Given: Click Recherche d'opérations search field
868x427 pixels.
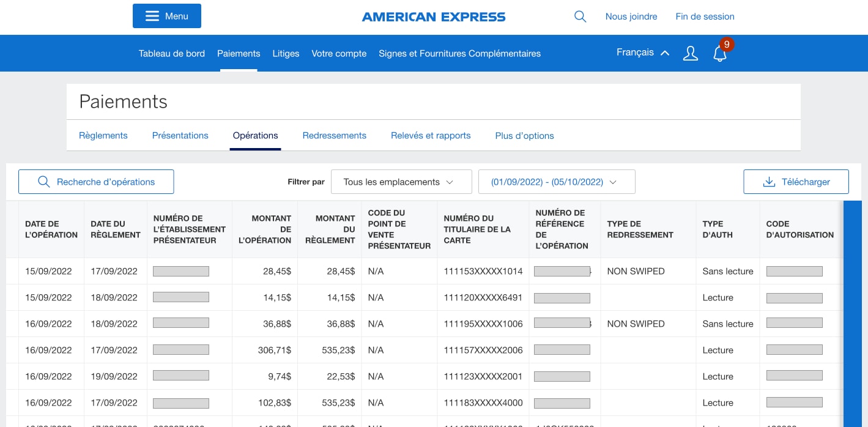Looking at the screenshot, I should pyautogui.click(x=96, y=182).
